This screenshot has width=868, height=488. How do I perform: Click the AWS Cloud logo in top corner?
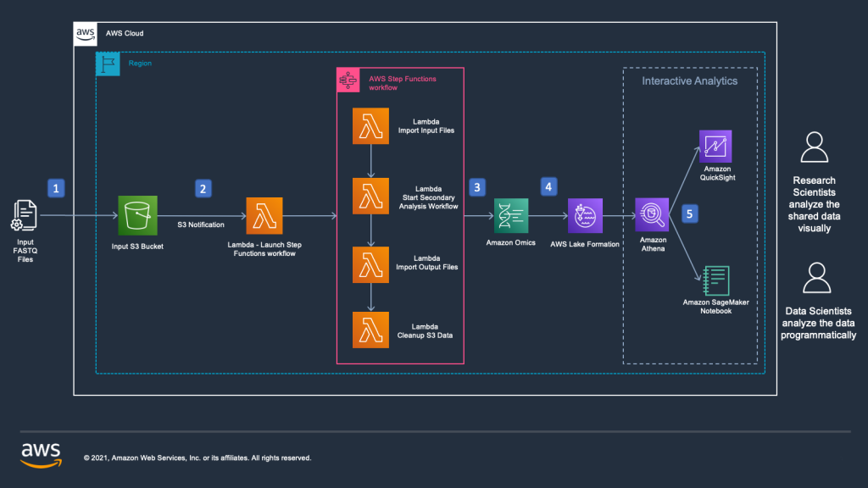click(85, 33)
